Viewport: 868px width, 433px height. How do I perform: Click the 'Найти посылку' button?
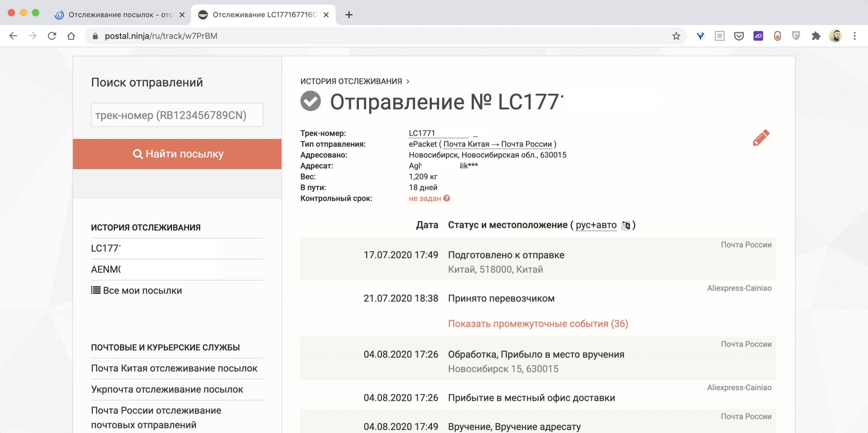coord(177,154)
